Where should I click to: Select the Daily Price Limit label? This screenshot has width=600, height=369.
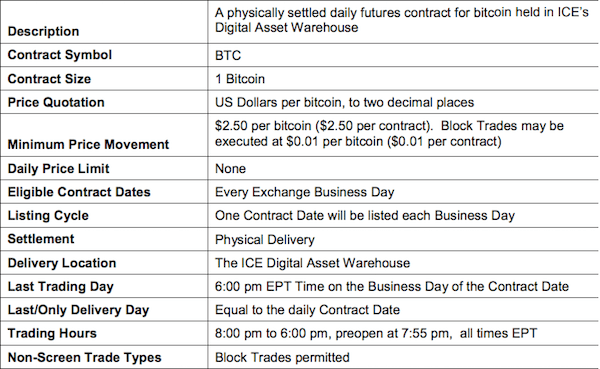pos(59,168)
